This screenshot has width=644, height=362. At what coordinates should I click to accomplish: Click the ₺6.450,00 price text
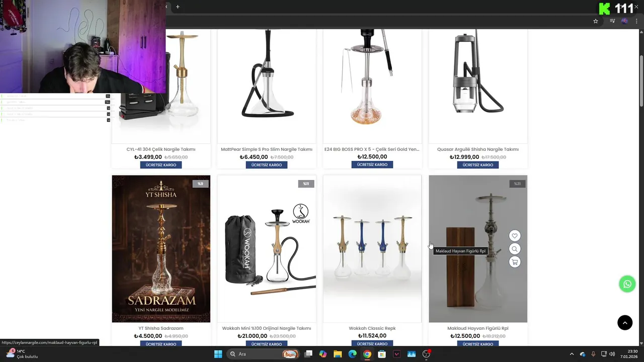click(254, 157)
